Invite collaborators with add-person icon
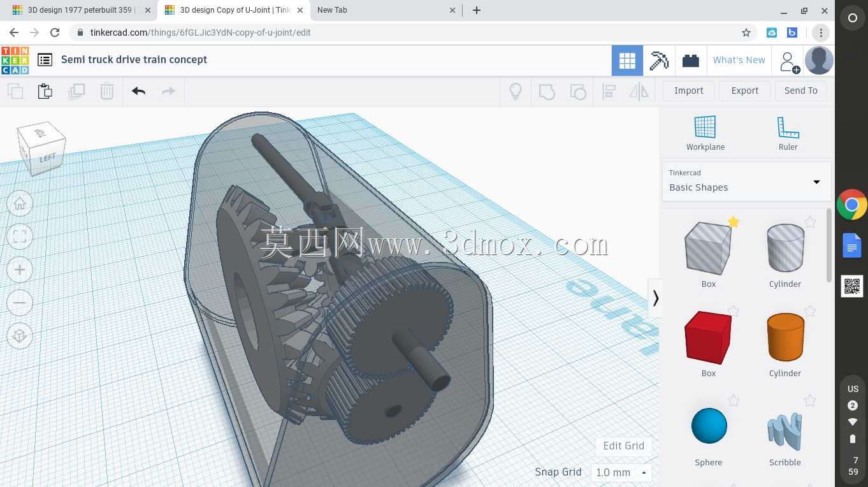The image size is (868, 487). tap(788, 61)
